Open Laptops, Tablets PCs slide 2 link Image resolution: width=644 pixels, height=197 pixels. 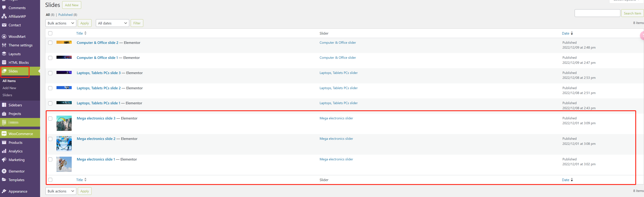click(x=98, y=88)
